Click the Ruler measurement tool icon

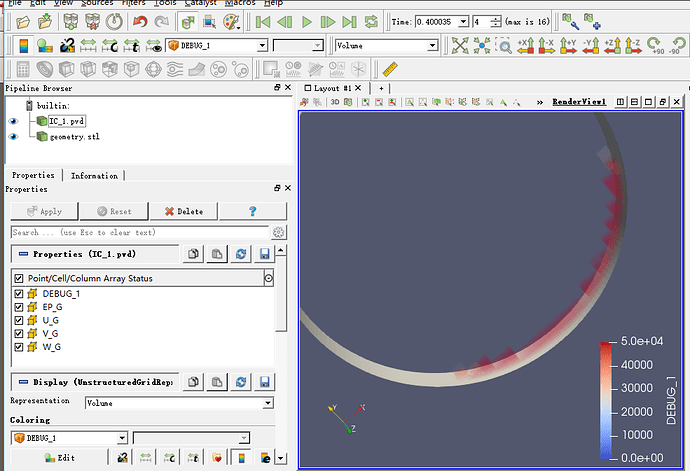pos(391,68)
